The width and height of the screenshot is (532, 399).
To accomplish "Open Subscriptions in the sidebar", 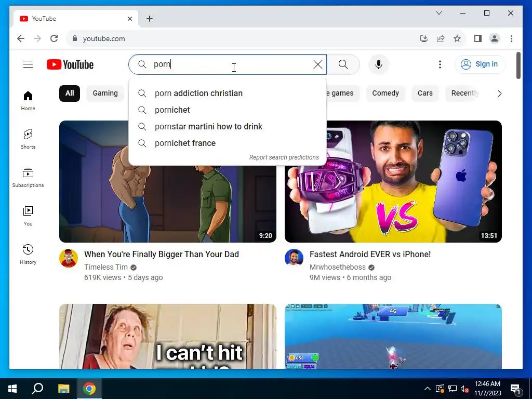I will pyautogui.click(x=28, y=178).
